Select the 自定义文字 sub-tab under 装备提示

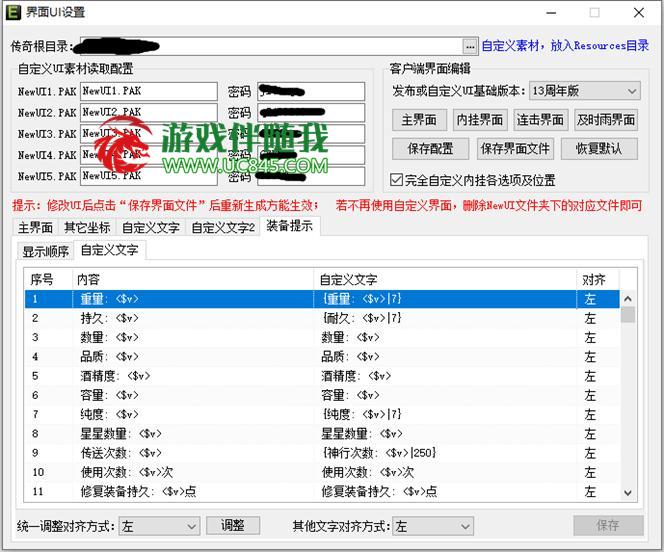pos(110,250)
